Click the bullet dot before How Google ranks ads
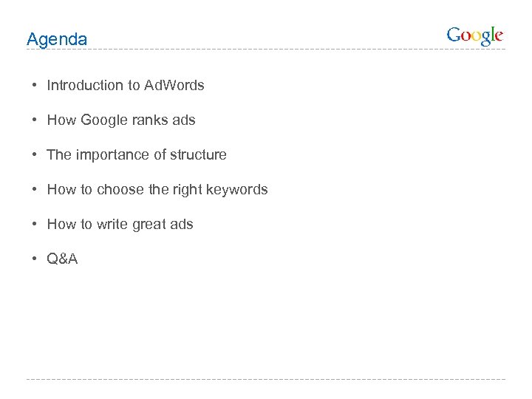The width and height of the screenshot is (532, 399). (35, 120)
